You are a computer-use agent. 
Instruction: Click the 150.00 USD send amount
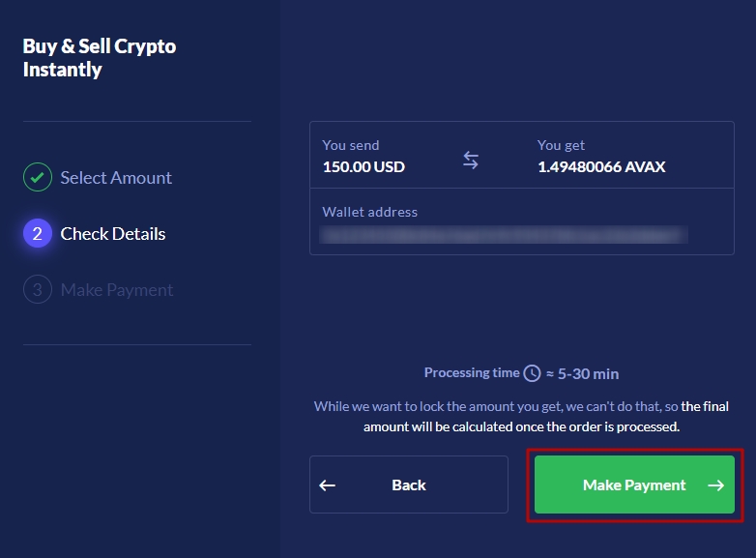[363, 166]
